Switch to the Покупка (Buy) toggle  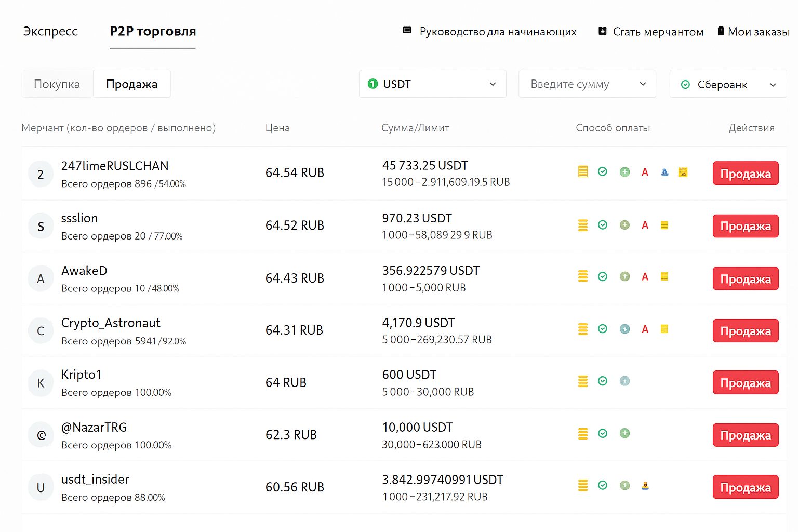coord(57,84)
